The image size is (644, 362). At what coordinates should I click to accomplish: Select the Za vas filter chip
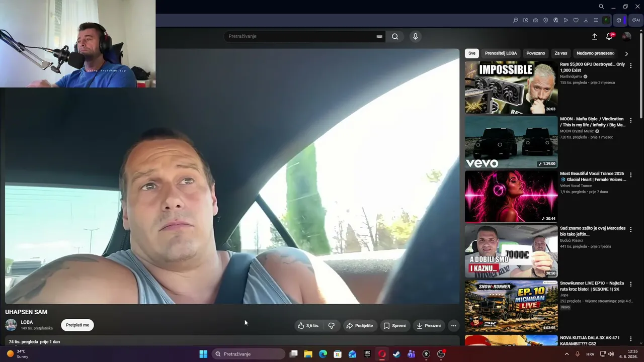click(x=561, y=53)
